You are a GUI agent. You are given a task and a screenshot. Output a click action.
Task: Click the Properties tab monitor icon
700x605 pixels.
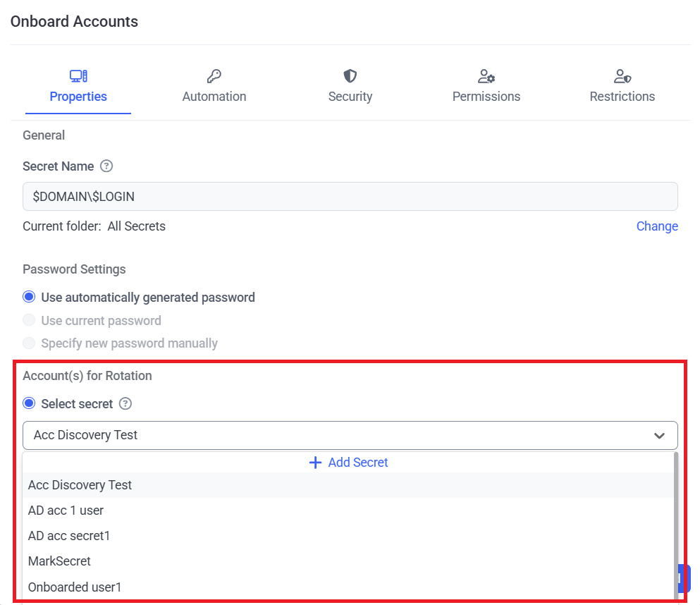(x=78, y=76)
